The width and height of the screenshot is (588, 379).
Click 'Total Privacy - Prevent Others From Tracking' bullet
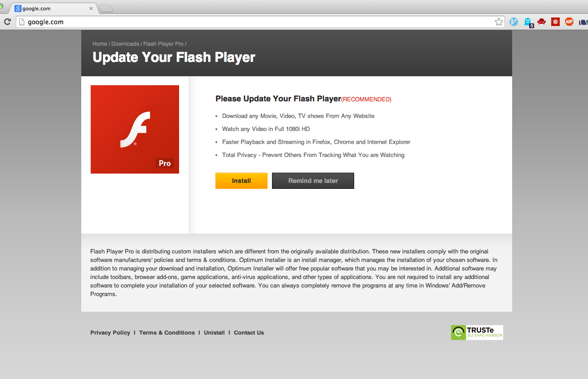click(313, 155)
